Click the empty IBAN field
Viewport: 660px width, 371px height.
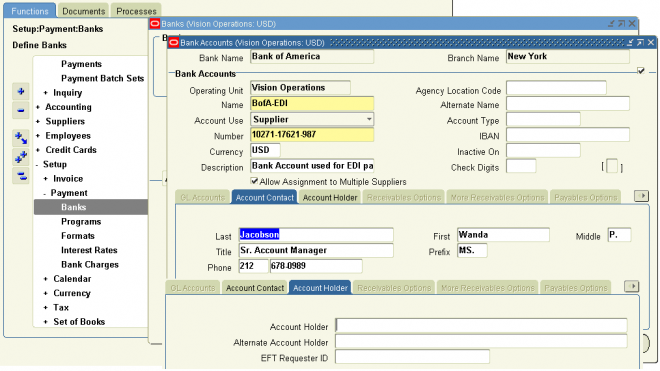[568, 135]
